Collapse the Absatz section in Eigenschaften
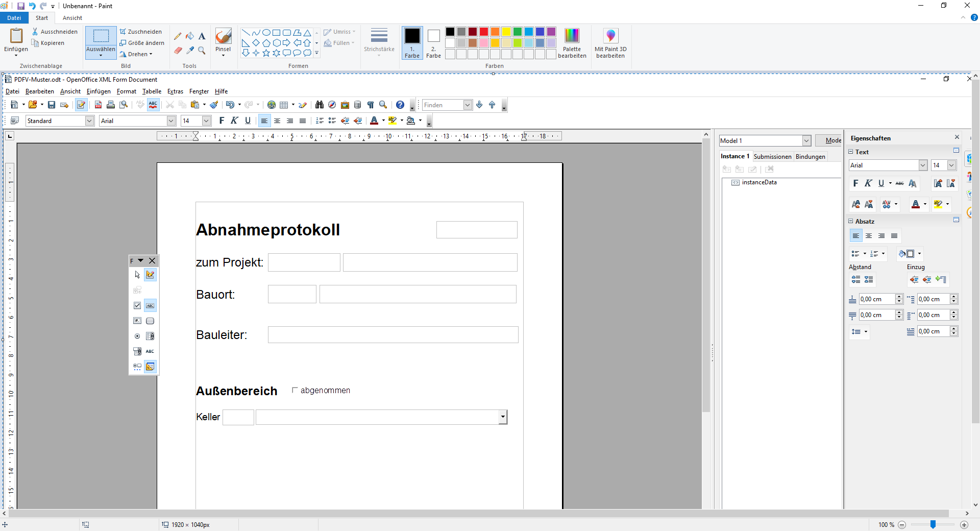Image resolution: width=980 pixels, height=531 pixels. (x=851, y=221)
